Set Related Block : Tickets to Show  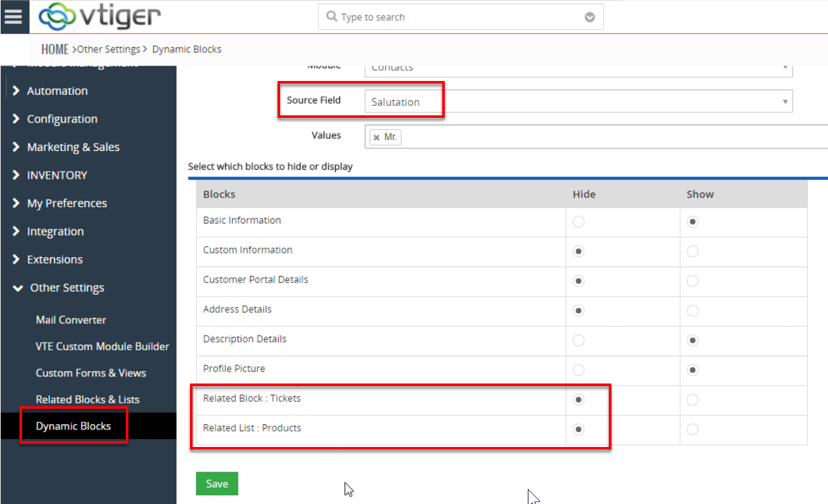pos(692,400)
